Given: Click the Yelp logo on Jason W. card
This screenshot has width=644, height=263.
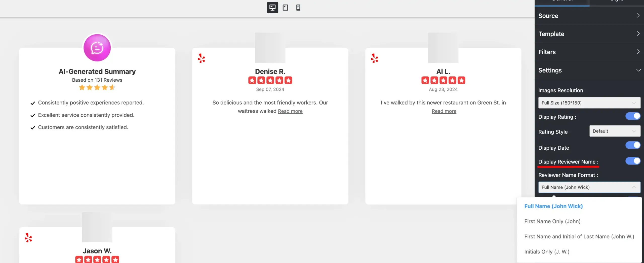Looking at the screenshot, I should [x=28, y=238].
